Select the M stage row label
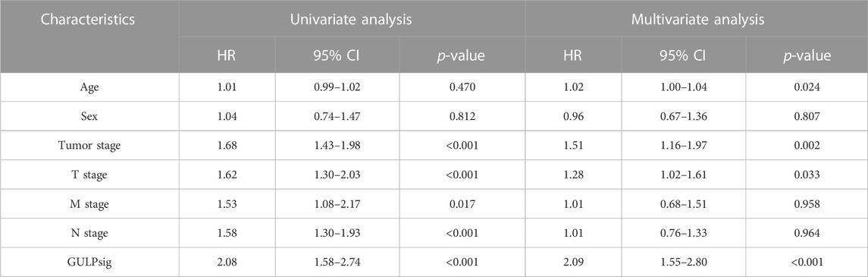 tap(89, 204)
